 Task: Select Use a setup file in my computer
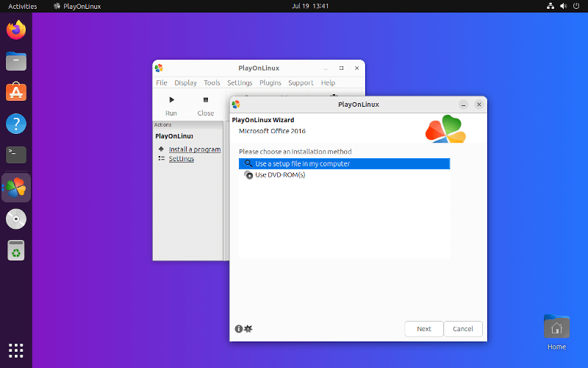344,163
